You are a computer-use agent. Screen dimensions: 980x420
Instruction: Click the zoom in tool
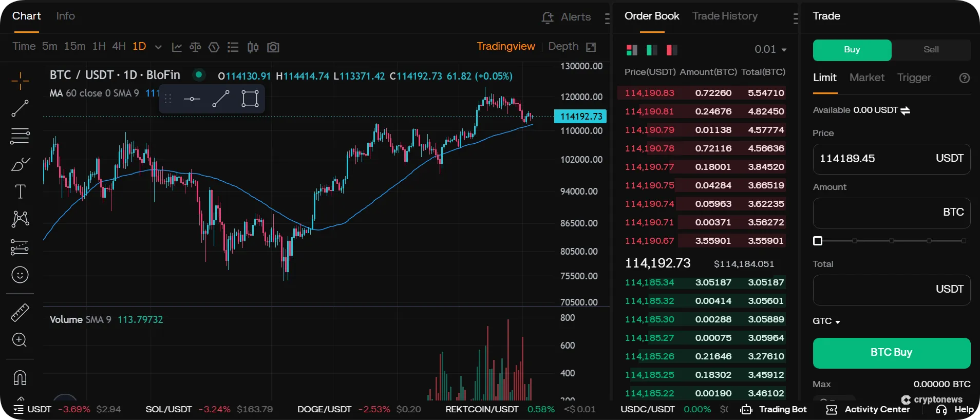pos(20,340)
